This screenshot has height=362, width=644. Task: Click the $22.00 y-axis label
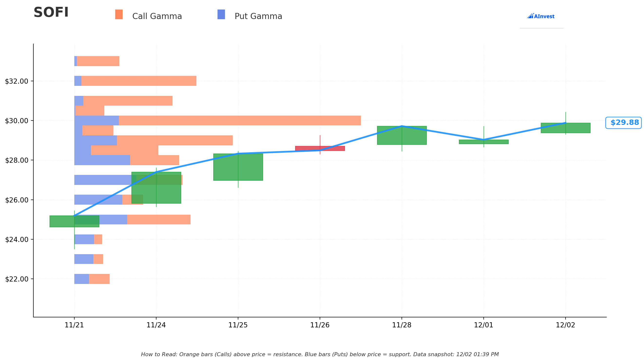tap(17, 279)
